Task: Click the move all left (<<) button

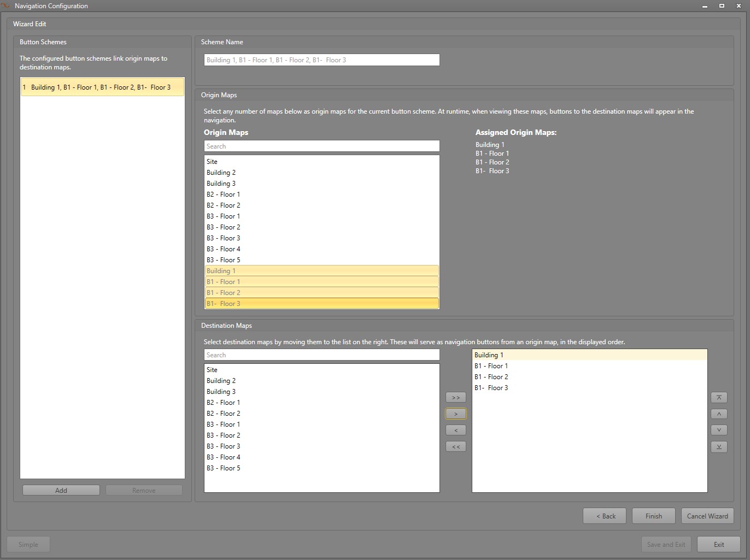Action: pos(456,447)
